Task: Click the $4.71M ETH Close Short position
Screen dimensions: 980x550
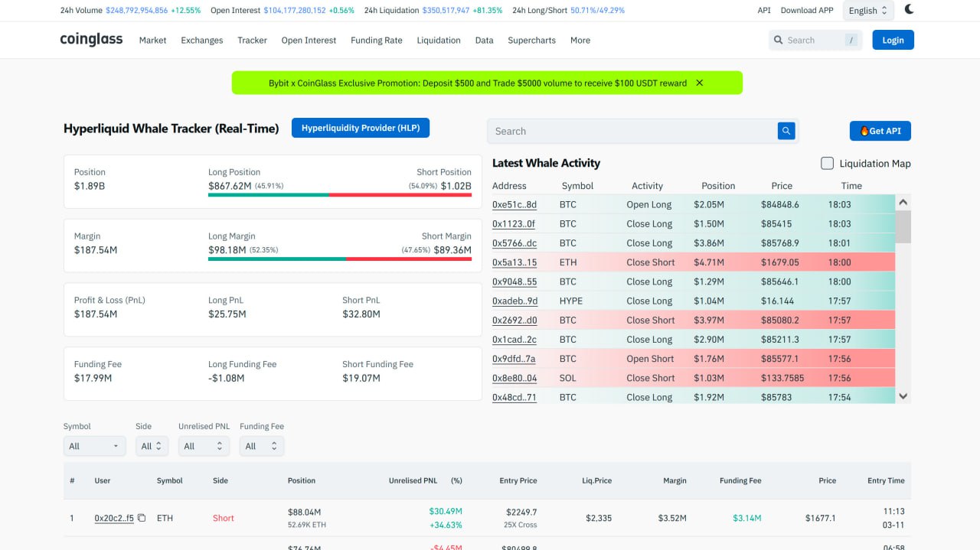Action: (708, 262)
